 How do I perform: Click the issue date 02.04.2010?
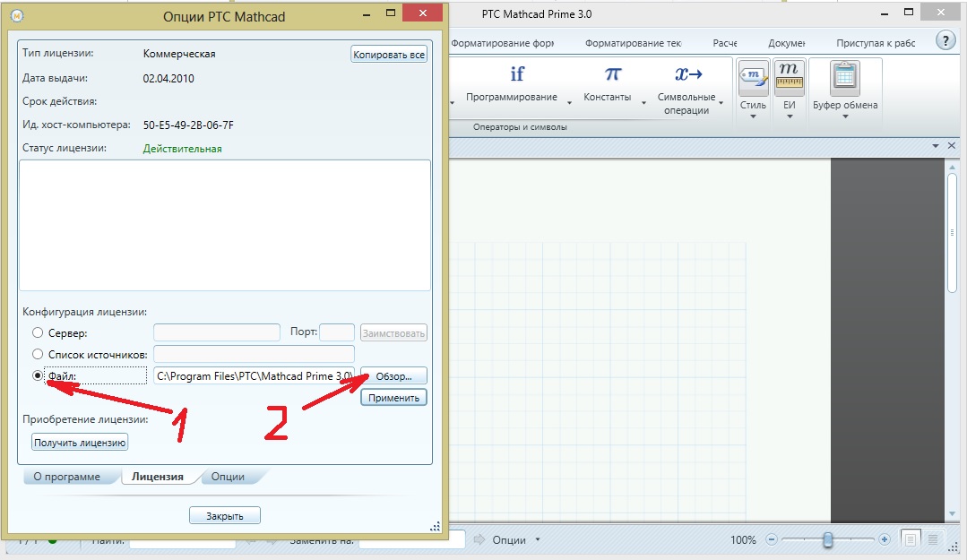[168, 78]
